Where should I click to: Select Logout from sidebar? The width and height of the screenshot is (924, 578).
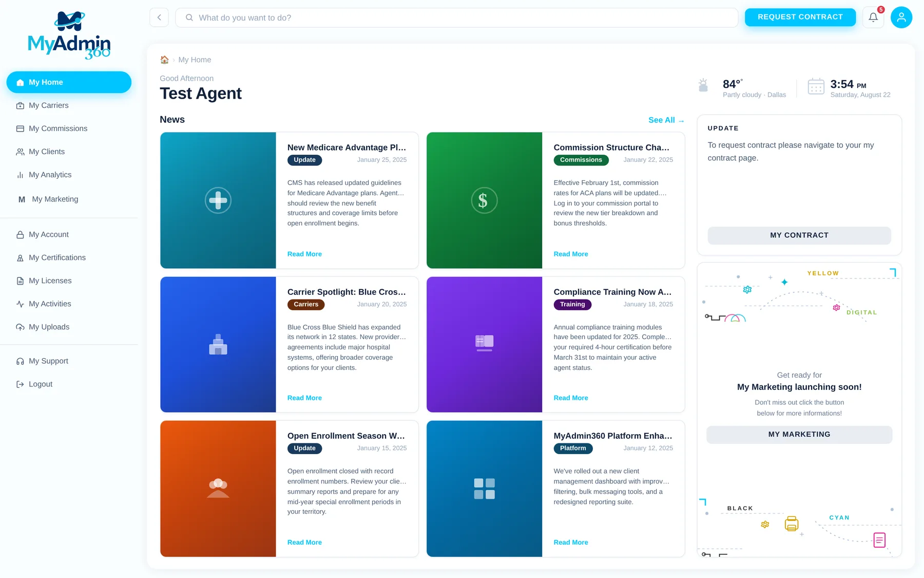[x=69, y=384]
